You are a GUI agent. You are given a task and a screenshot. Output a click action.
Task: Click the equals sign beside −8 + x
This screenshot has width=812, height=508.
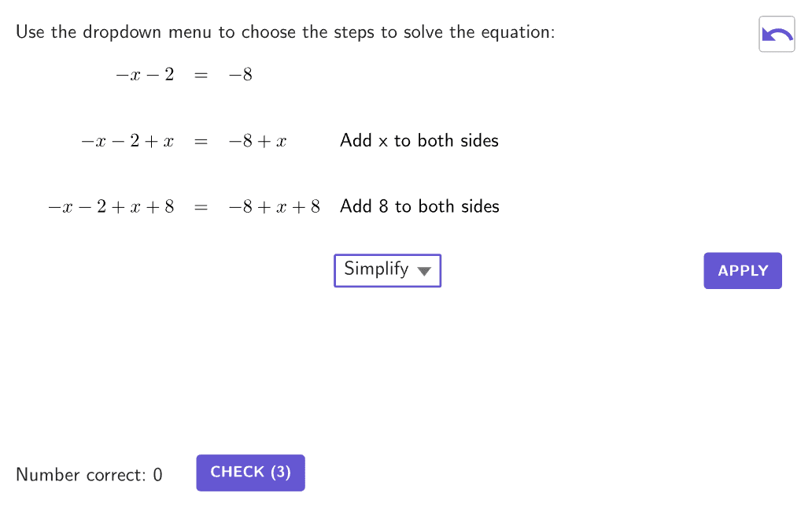[201, 142]
